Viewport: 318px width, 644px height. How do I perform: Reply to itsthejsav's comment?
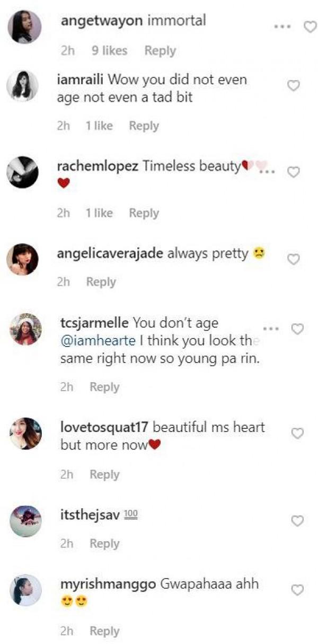click(x=104, y=544)
